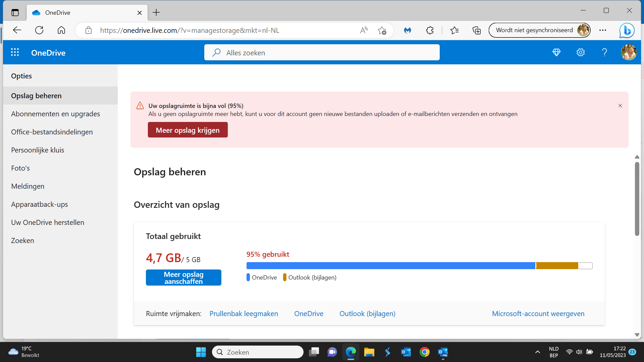The height and width of the screenshot is (362, 644).
Task: Click the page vertical scrollbar thumb
Action: (637, 199)
